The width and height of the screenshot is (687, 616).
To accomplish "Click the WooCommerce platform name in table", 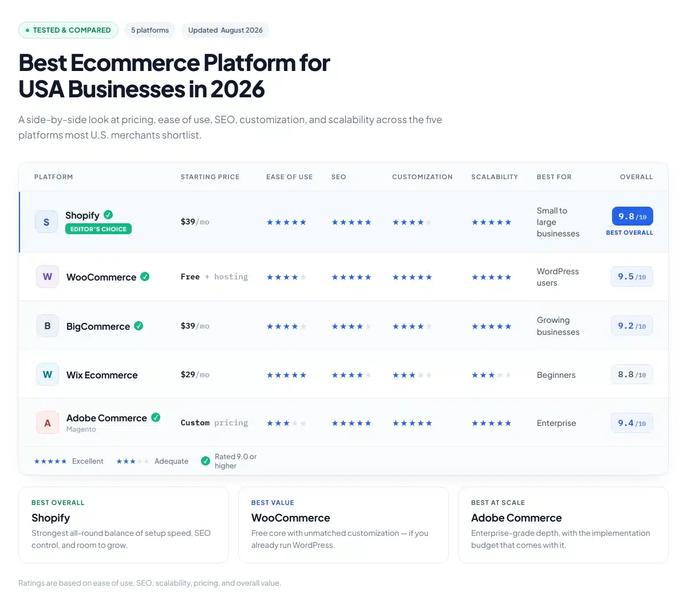I will pos(101,277).
